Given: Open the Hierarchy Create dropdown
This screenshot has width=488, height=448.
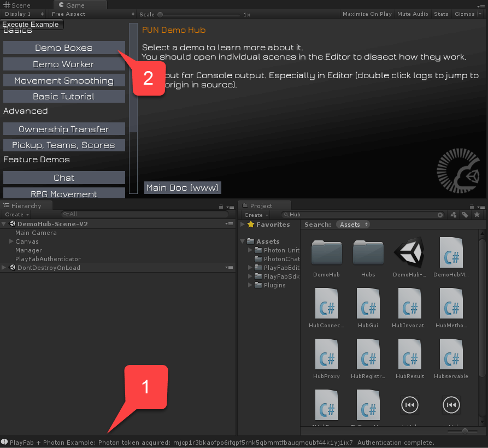Looking at the screenshot, I should (x=17, y=214).
